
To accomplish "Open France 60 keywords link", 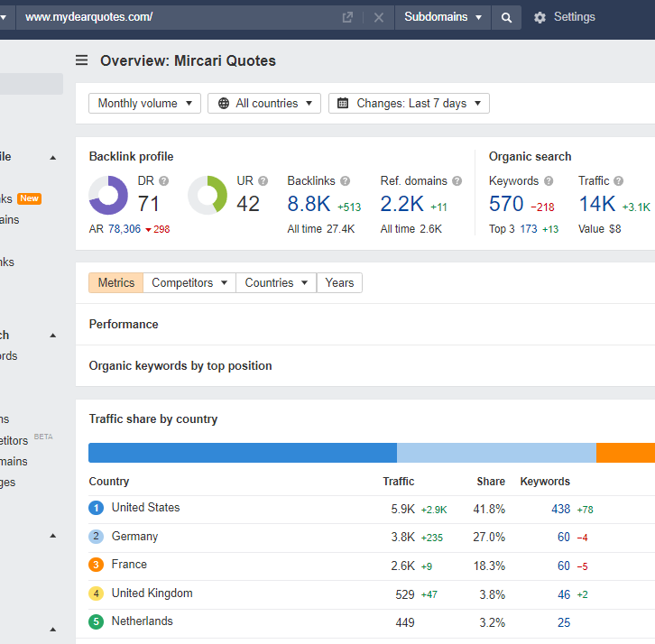I will 564,566.
